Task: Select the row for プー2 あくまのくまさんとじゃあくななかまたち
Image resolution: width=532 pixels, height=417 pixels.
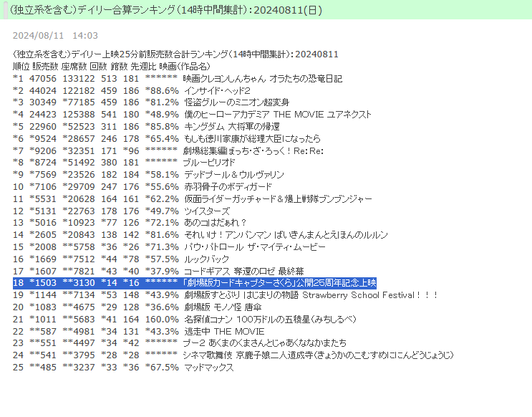Action: tap(180, 342)
